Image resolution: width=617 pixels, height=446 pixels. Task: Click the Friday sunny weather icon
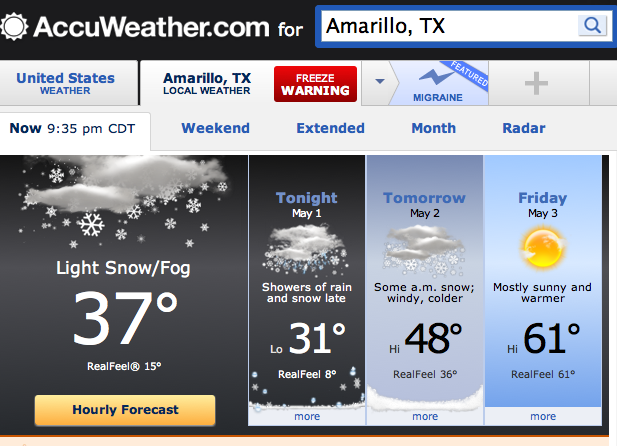(543, 248)
